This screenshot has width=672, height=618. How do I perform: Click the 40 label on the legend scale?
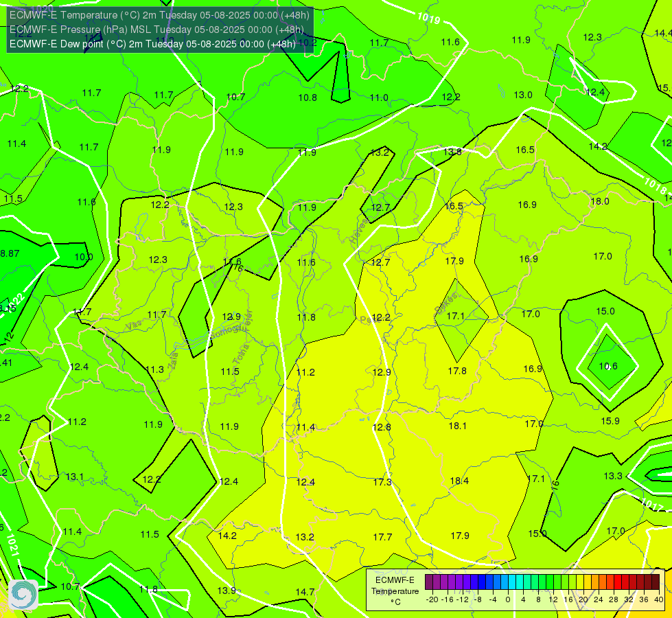tap(659, 599)
